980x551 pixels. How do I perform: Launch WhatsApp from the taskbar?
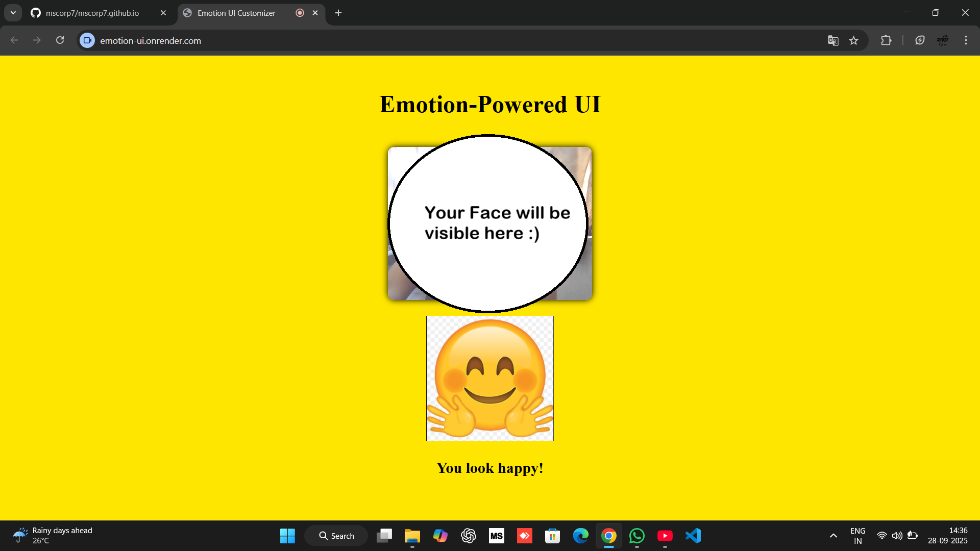coord(637,536)
